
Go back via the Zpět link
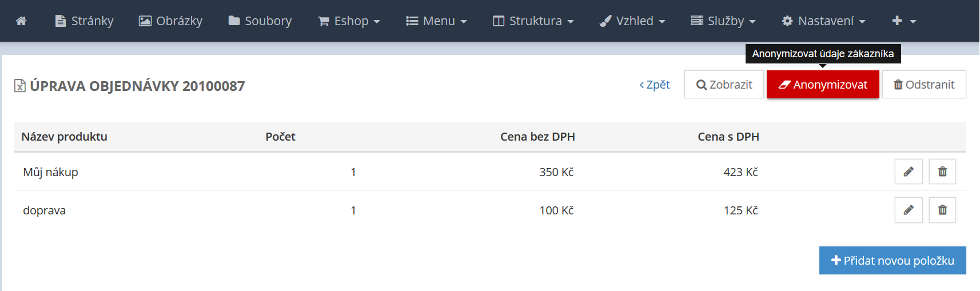pos(655,85)
